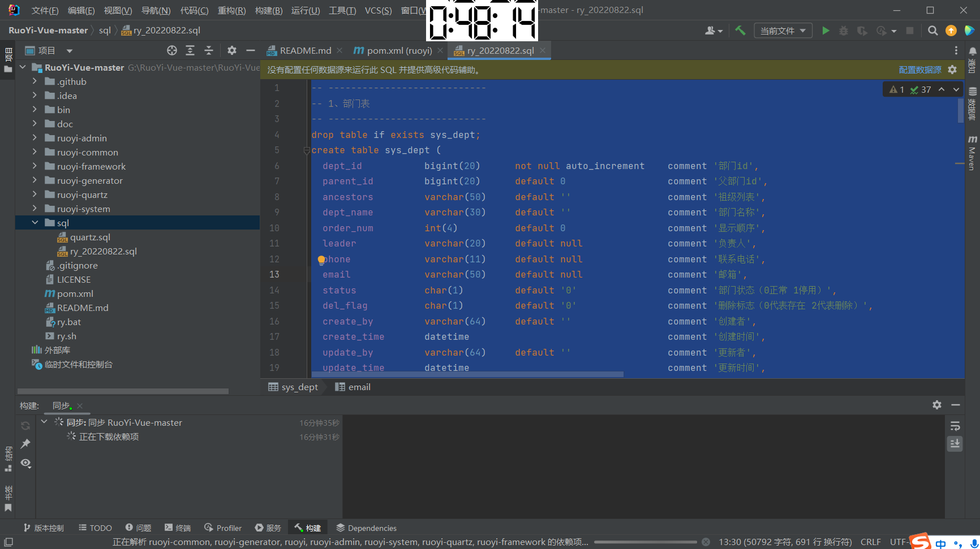
Task: Open Project panel settings gear
Action: tap(232, 50)
